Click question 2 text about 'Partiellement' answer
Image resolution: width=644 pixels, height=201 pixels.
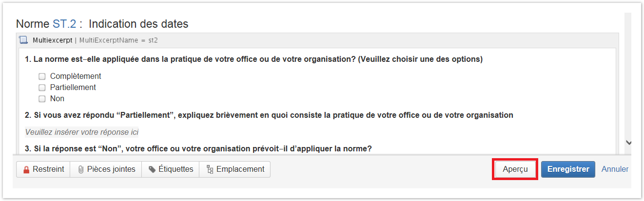click(x=269, y=115)
